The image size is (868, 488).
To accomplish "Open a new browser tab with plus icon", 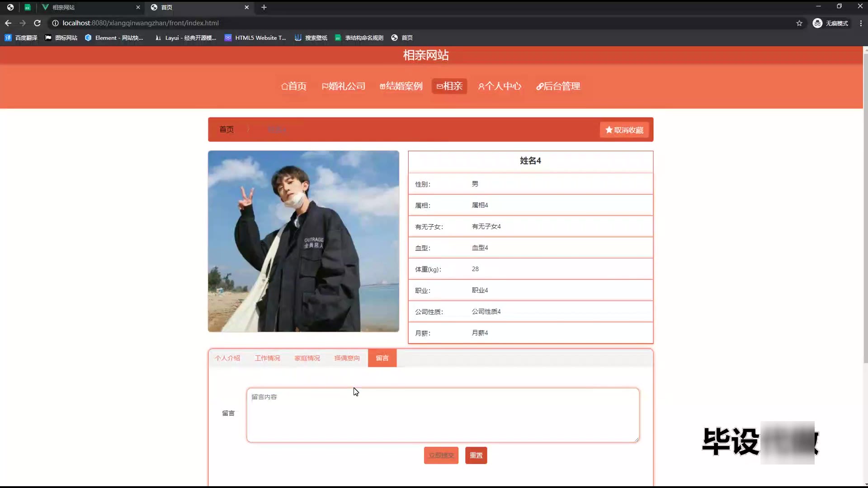I will [x=264, y=7].
